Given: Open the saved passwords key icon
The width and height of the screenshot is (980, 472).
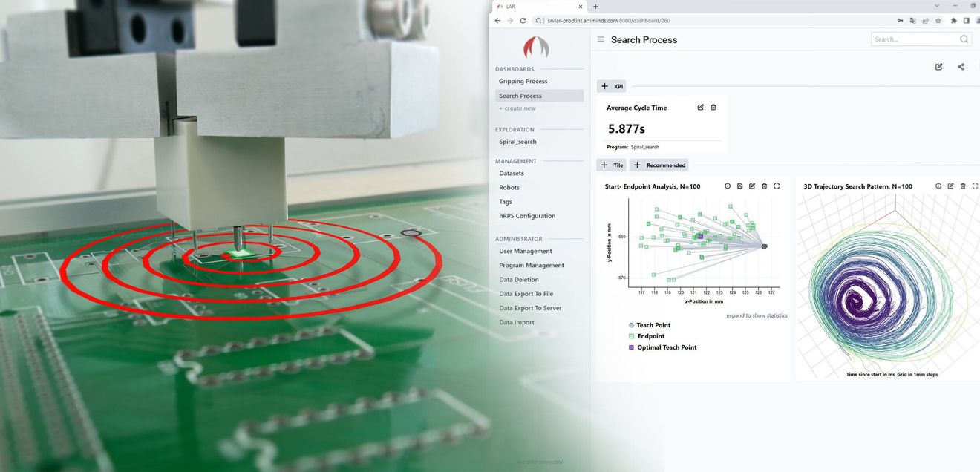Looking at the screenshot, I should (901, 21).
